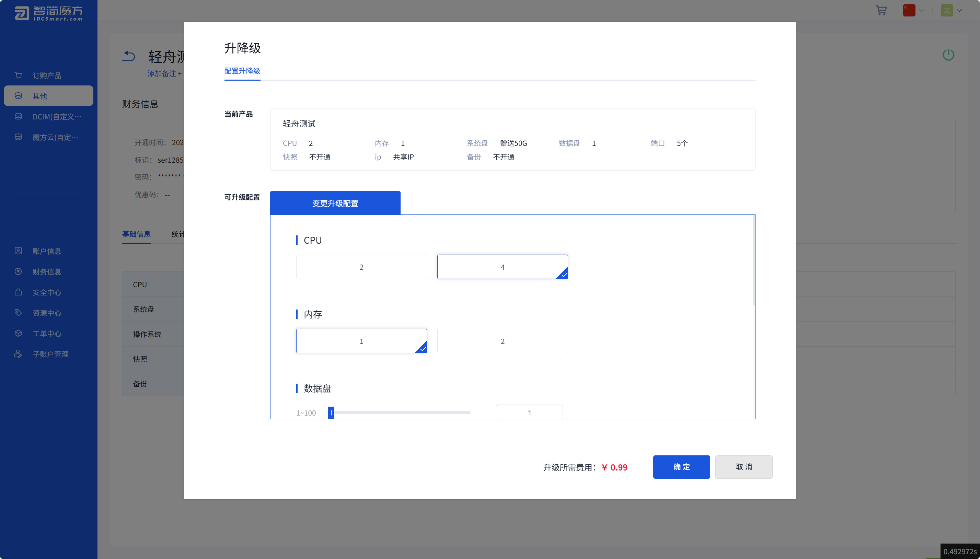Click the 工单中心 cube icon
Viewport: 980px width, 559px height.
coord(18,333)
